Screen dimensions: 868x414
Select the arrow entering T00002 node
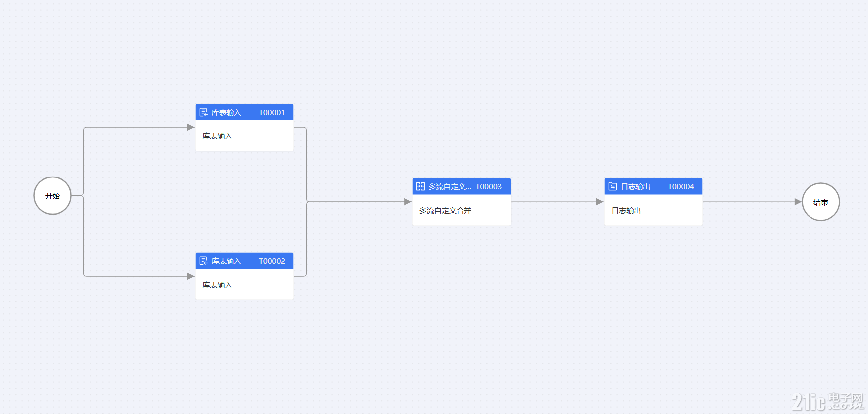coord(191,276)
